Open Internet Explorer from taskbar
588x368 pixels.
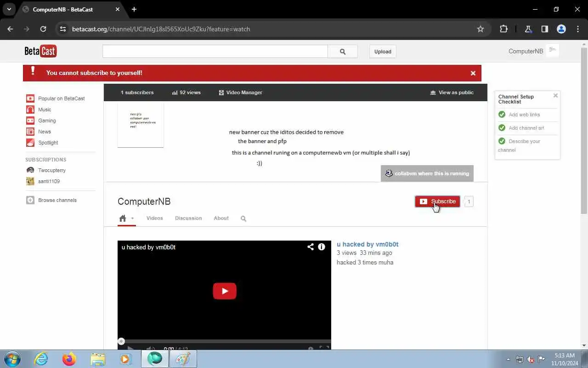click(x=41, y=359)
